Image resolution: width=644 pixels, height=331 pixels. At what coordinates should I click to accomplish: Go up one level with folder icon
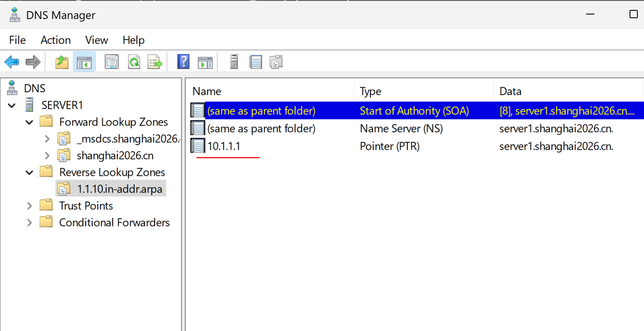click(x=62, y=62)
